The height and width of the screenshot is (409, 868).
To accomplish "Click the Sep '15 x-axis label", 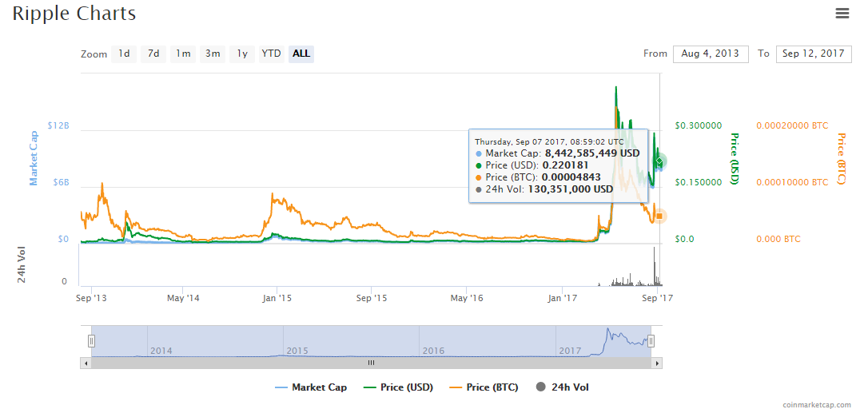I will [x=372, y=298].
